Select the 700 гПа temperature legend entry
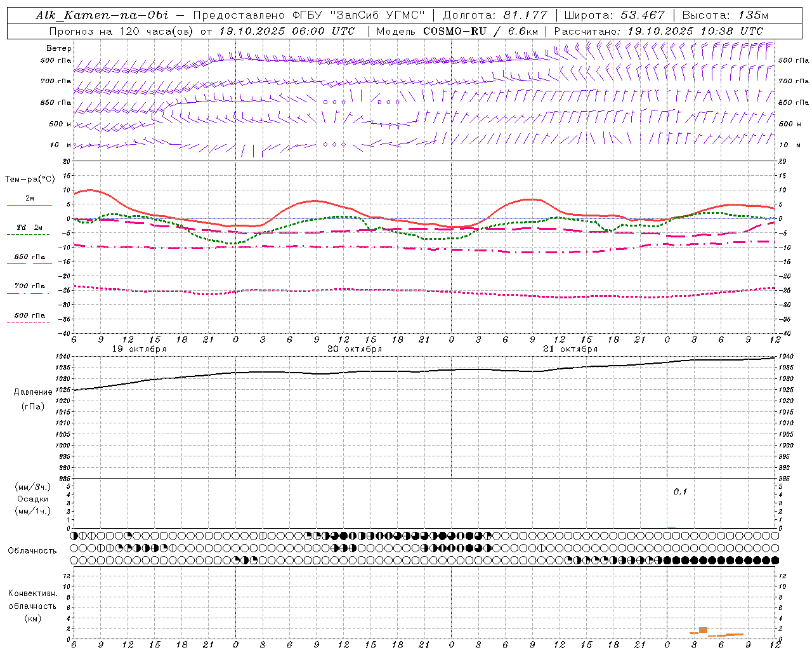 point(30,286)
